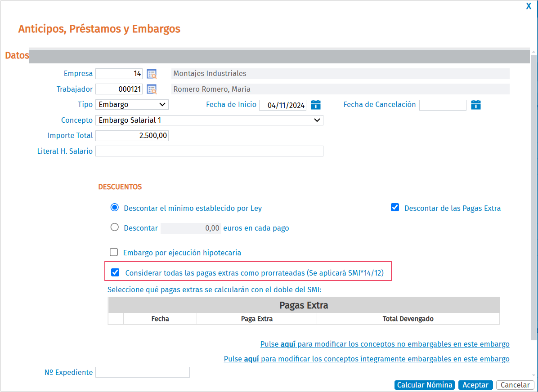Click the Literal H. Salario field
The height and width of the screenshot is (392, 538).
[209, 151]
